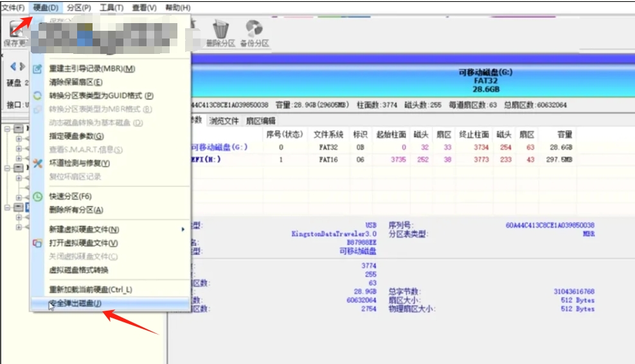Click the 总扇区数:60632064 info text
The width and height of the screenshot is (635, 364).
point(535,105)
